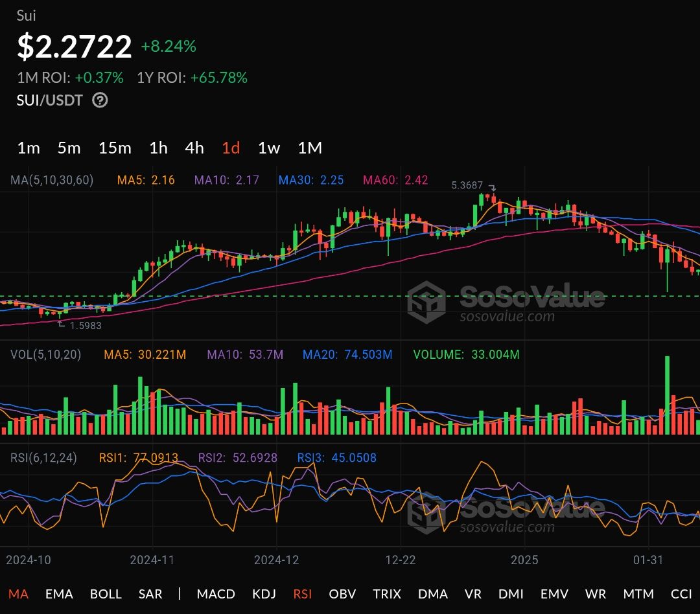Show the MACD sub-indicator
Image resolution: width=700 pixels, height=614 pixels.
pos(216,594)
